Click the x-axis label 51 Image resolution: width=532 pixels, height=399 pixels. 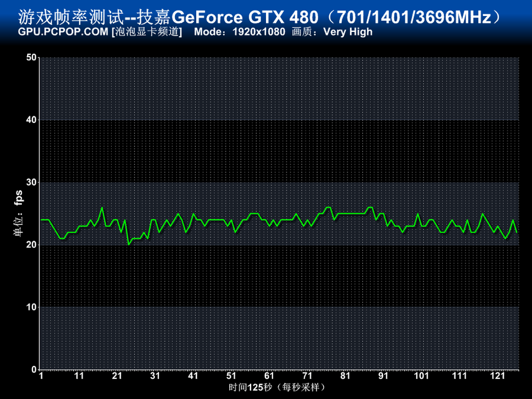231,376
